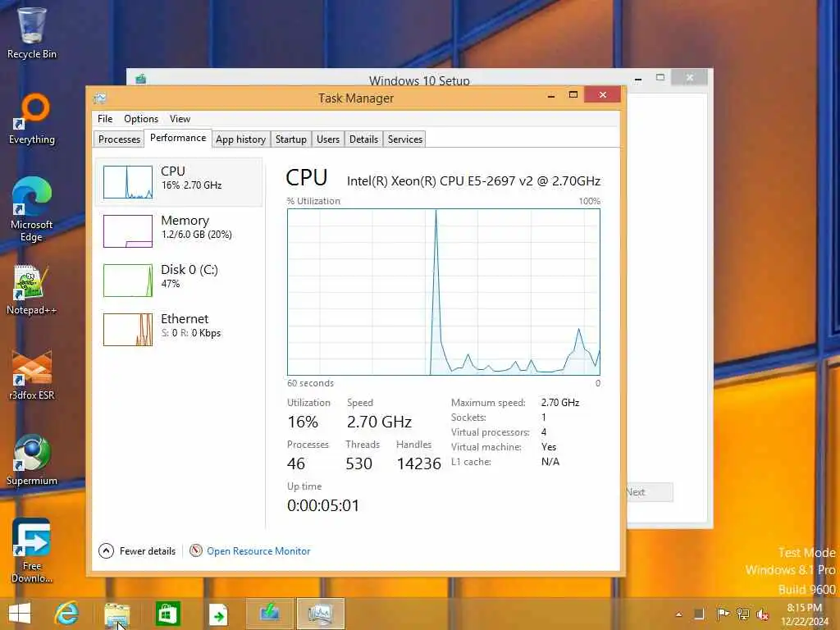
Task: Click the green arrow taskbar icon
Action: pos(218,614)
